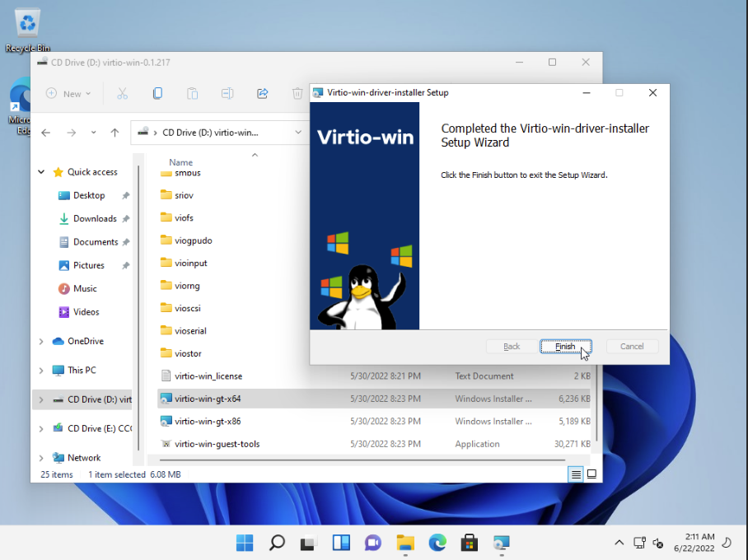748x560 pixels.
Task: Sort files by Name column header
Action: [x=180, y=162]
